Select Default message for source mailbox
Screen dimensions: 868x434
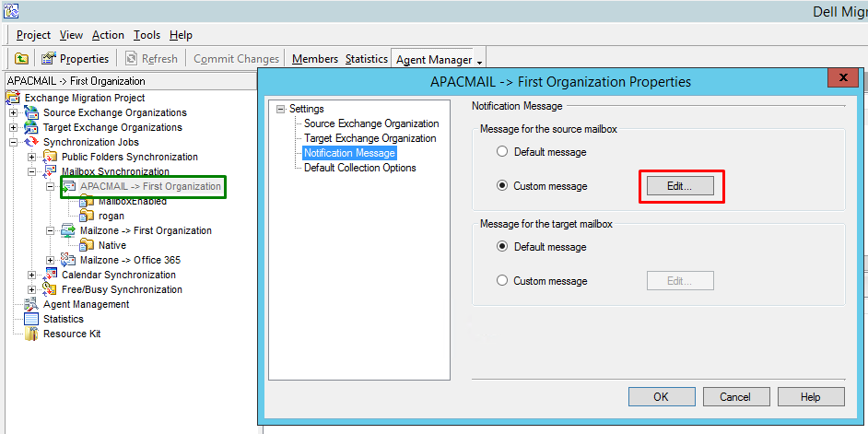(x=502, y=152)
